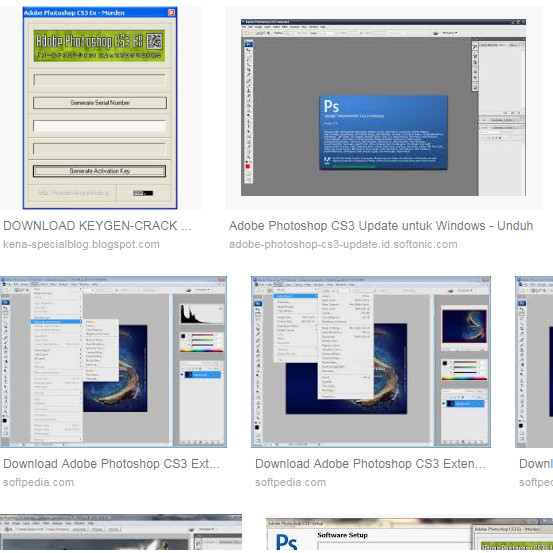Open the thumbnail above 'Download Adobe Photoshop CS3 Exten...'
This screenshot has height=553, width=553.
click(371, 362)
